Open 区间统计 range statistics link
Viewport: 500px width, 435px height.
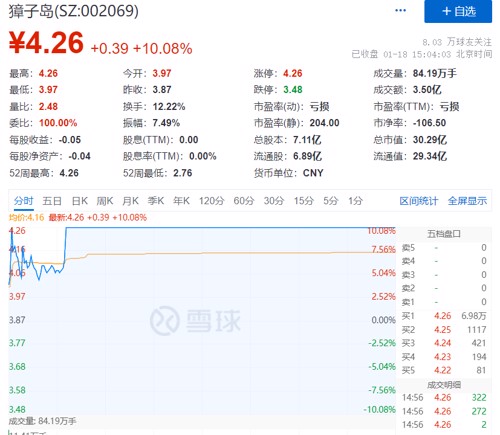click(x=419, y=201)
